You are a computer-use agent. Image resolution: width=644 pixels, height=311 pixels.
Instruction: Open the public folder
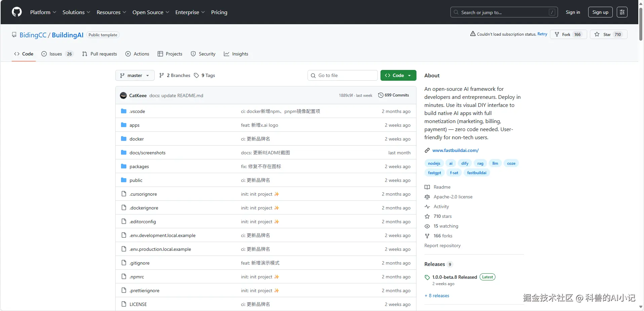[x=136, y=180]
